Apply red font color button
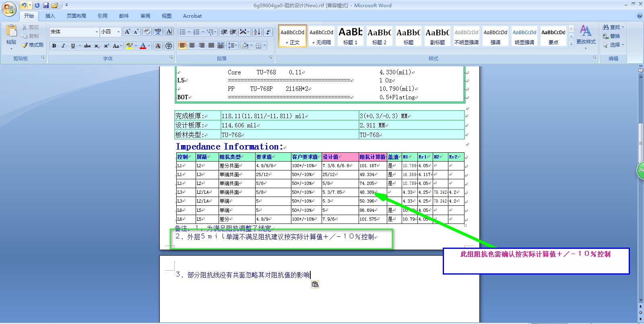 143,46
